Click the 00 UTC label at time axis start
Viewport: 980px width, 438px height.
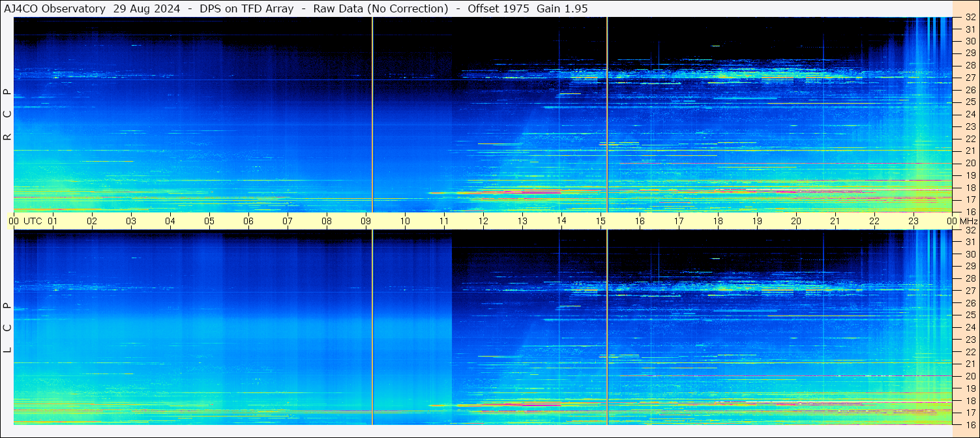[27, 221]
